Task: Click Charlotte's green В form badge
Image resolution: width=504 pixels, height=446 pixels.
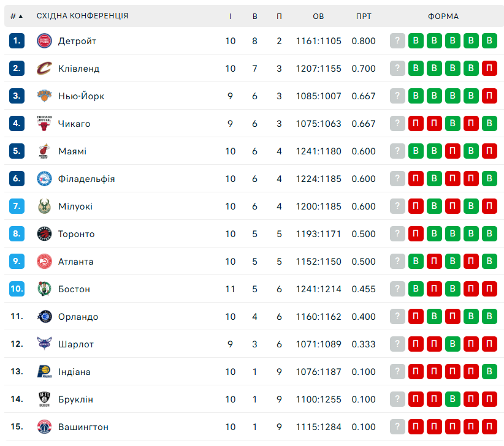Action: coord(453,344)
